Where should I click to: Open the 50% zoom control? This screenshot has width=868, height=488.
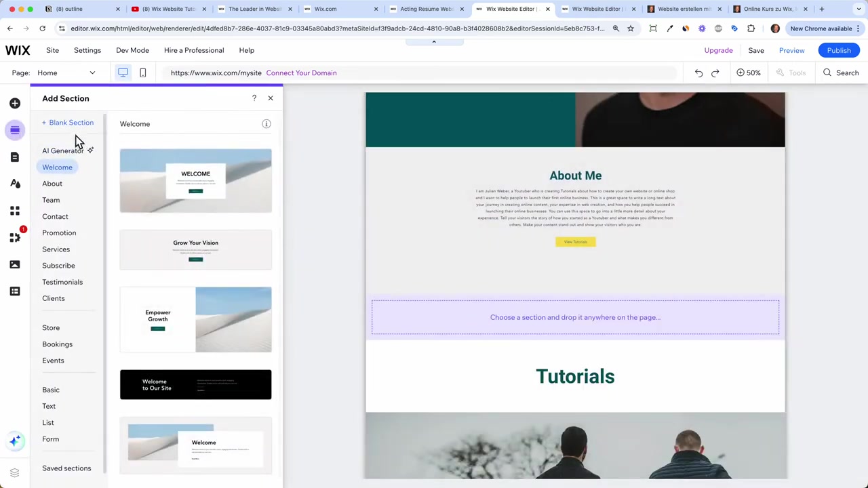(x=749, y=73)
